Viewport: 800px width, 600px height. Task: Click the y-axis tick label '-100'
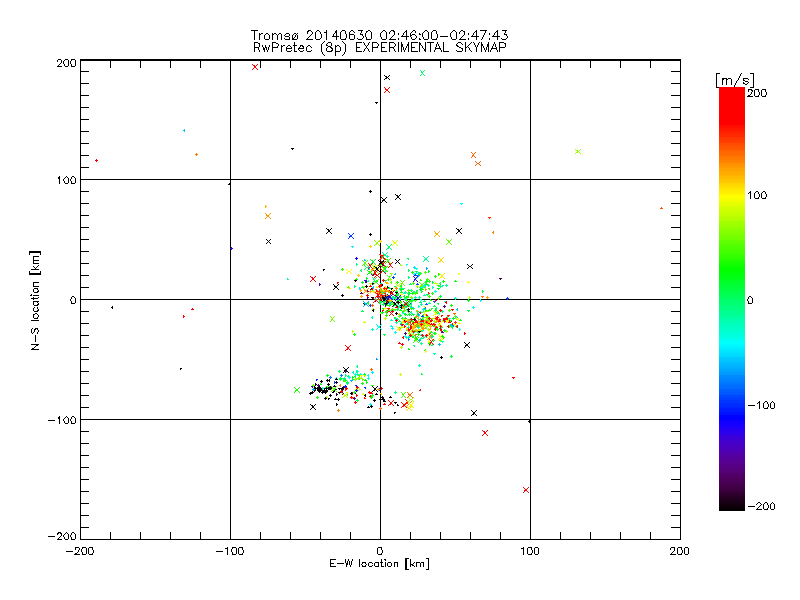coord(62,420)
